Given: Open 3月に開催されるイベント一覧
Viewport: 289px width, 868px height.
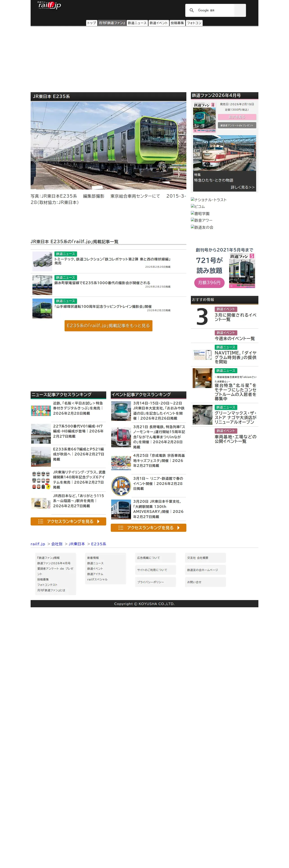Looking at the screenshot, I should [235, 317].
